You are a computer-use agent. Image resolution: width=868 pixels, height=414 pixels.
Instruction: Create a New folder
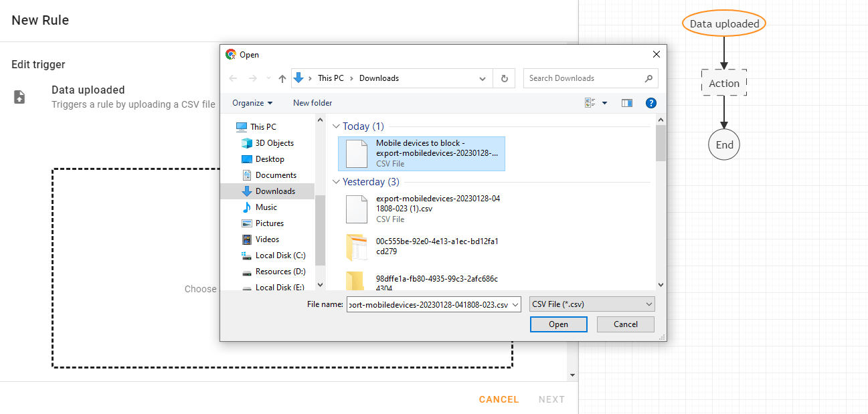[x=312, y=102]
